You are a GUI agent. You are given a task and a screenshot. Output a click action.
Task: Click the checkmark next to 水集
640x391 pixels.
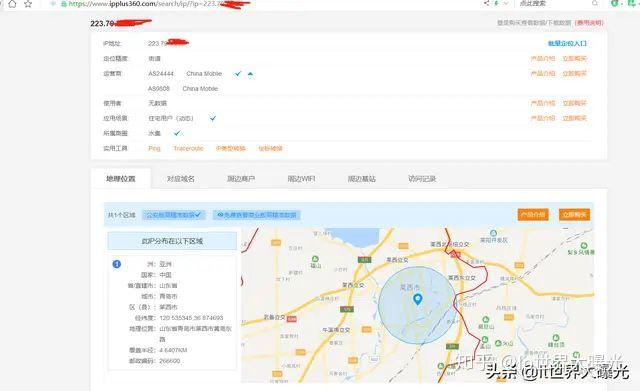[177, 133]
